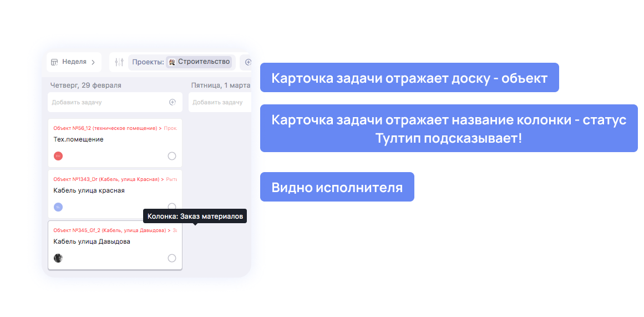644x317 pixels.
Task: Check off Кабель улица Давыдова task
Action: coord(172,258)
